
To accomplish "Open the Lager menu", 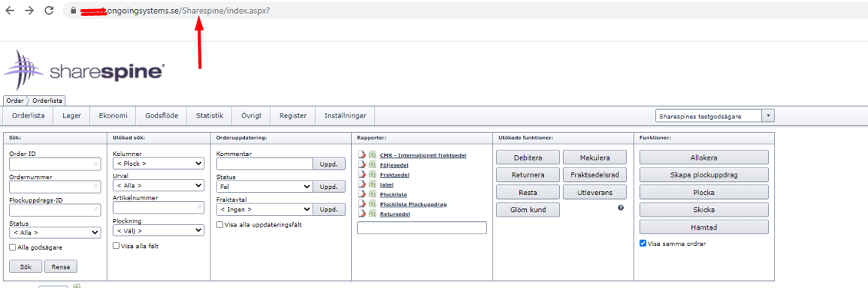I will pos(72,116).
